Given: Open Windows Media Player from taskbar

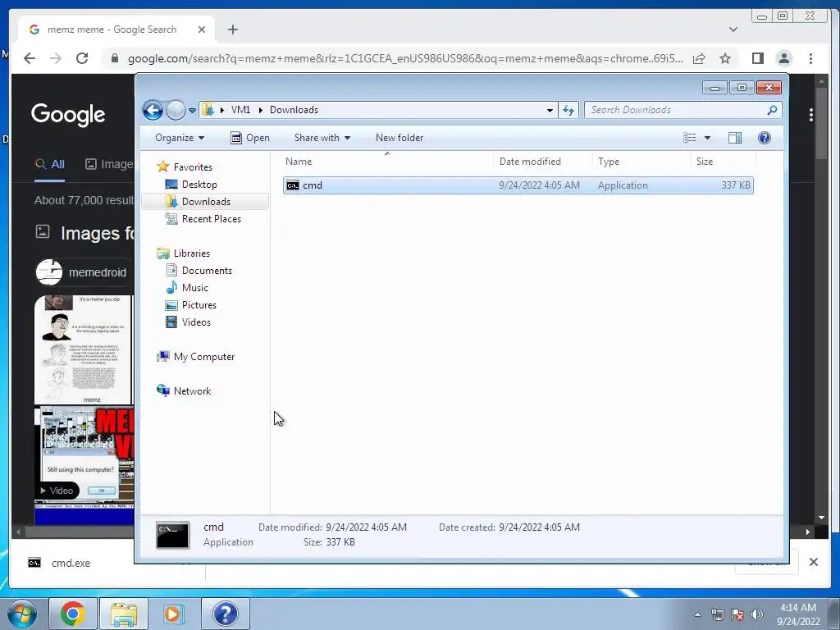Looking at the screenshot, I should pos(174,614).
